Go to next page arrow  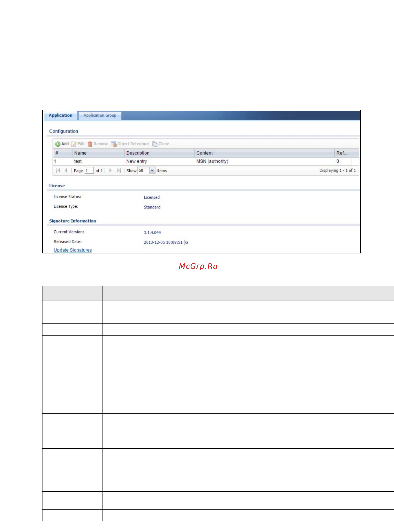tap(110, 171)
